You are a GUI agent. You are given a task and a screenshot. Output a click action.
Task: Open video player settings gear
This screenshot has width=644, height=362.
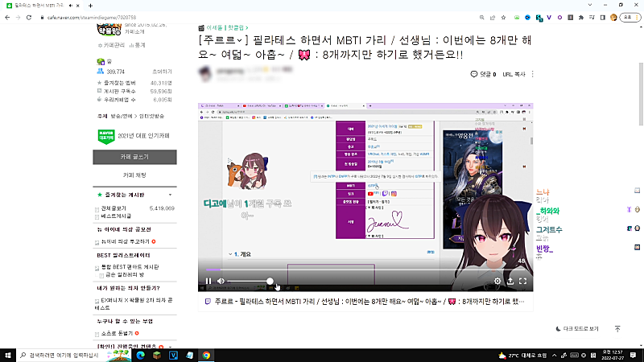(497, 281)
